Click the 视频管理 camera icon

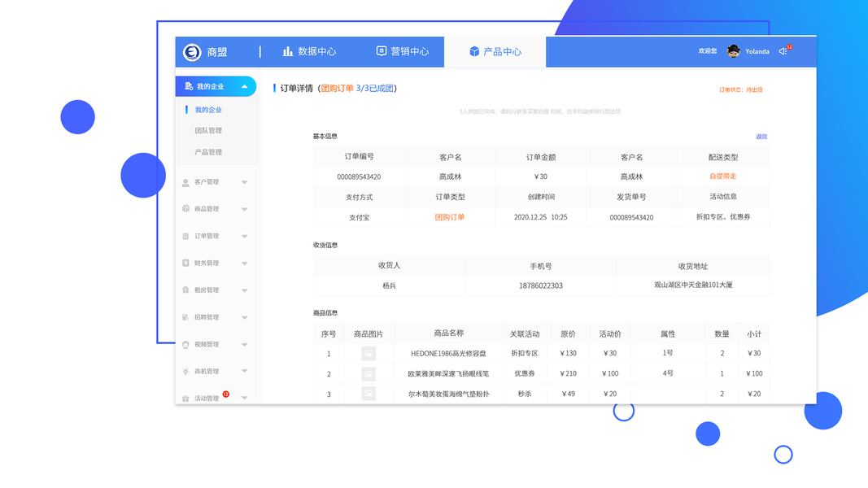tap(185, 345)
